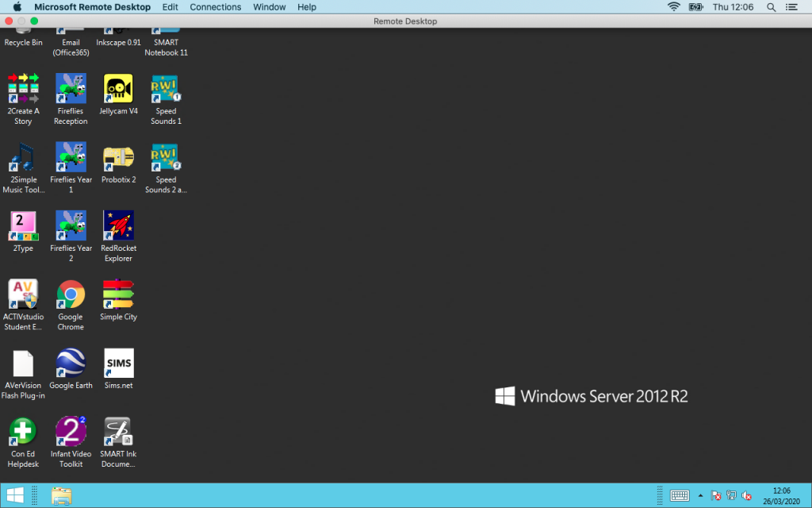
Task: Select the RedRocket Explorer icon
Action: click(x=119, y=237)
